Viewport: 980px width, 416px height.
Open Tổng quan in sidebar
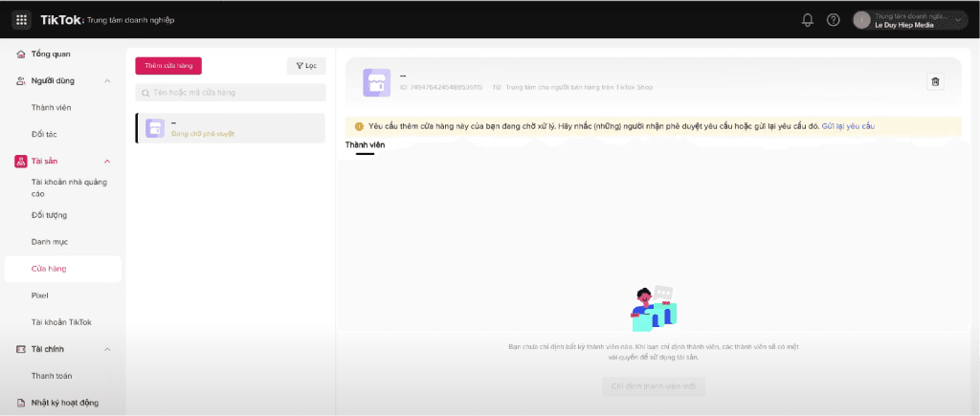point(51,54)
